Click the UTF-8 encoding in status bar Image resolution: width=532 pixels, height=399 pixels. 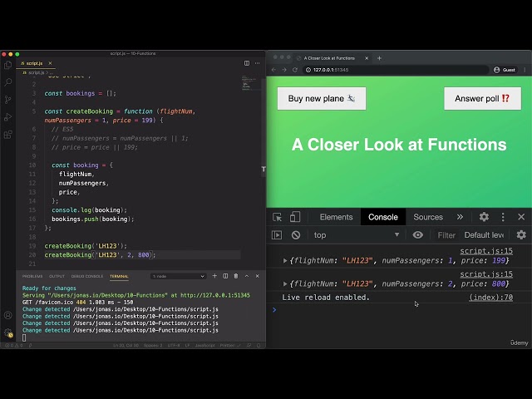(174, 346)
